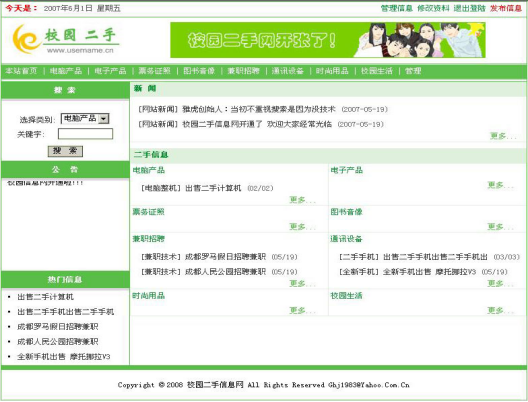Image resolution: width=528 pixels, height=402 pixels.
Task: Open 图书音像 in the green navigation bar
Action: [x=199, y=71]
